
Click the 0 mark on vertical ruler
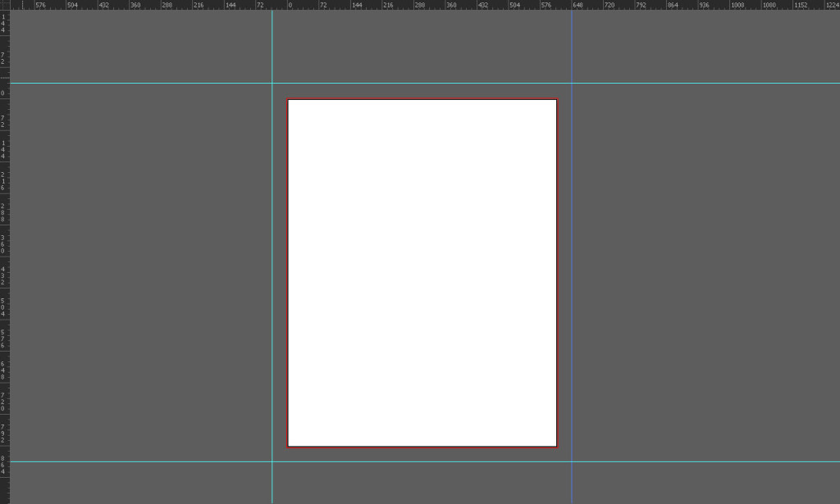click(x=2, y=93)
